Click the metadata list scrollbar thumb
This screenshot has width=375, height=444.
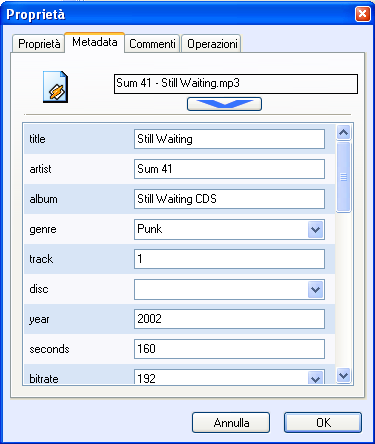[x=344, y=177]
